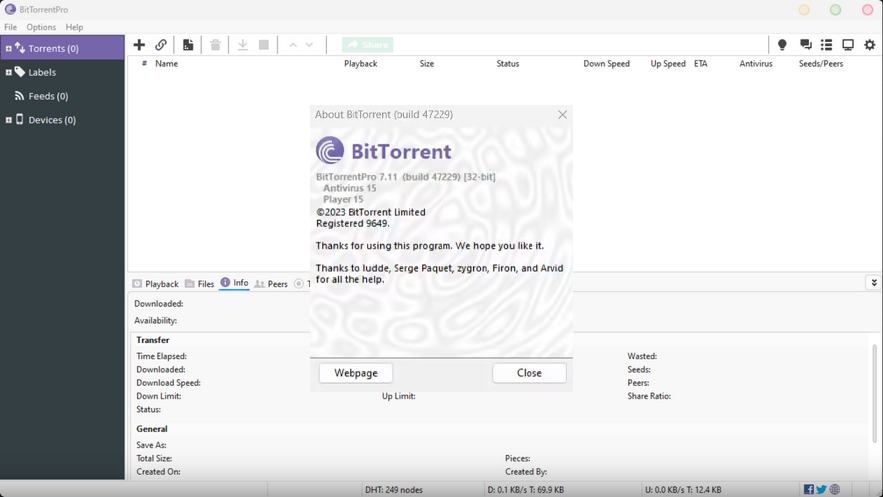
Task: Sort by Down Speed column header
Action: pyautogui.click(x=606, y=64)
